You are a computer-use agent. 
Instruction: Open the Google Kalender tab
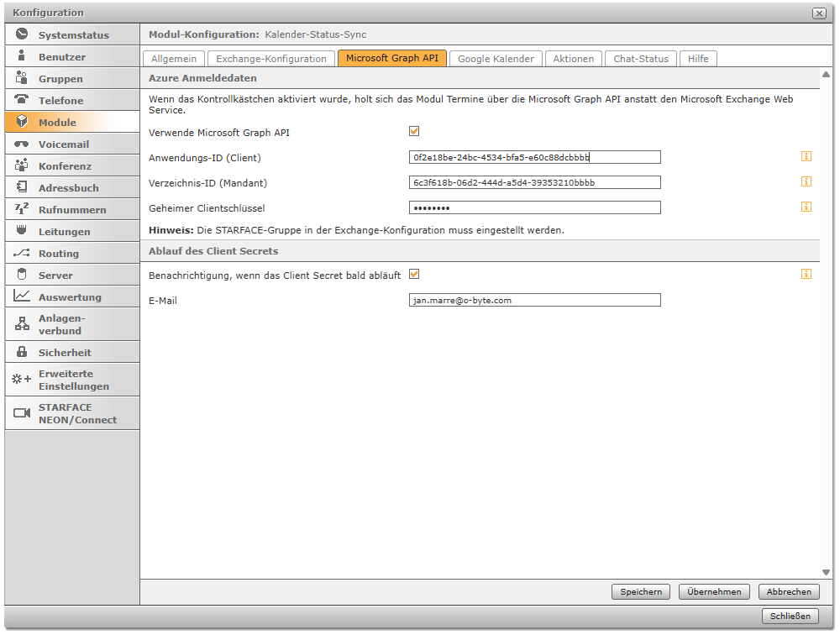pyautogui.click(x=496, y=59)
